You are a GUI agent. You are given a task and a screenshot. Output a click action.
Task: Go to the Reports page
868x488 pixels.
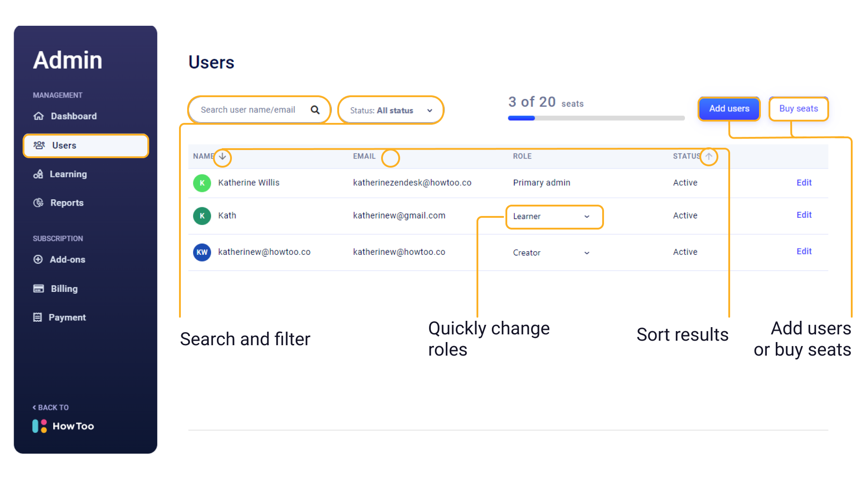(x=66, y=203)
